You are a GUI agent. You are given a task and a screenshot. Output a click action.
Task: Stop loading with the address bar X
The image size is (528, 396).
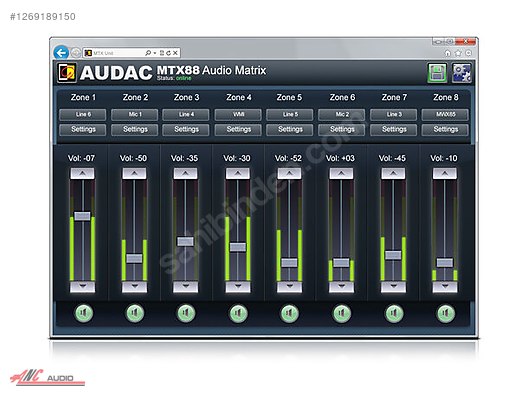(x=175, y=53)
